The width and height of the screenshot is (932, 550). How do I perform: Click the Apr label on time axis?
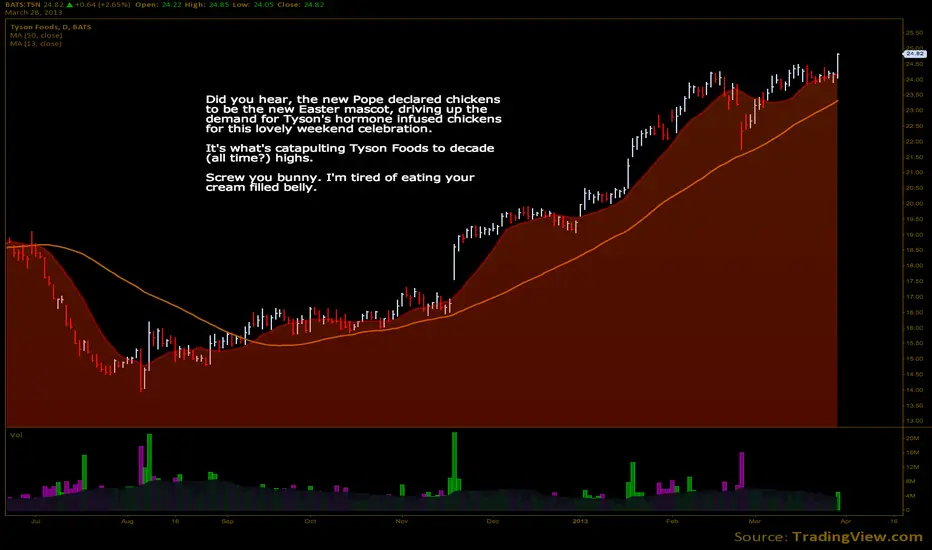[846, 521]
